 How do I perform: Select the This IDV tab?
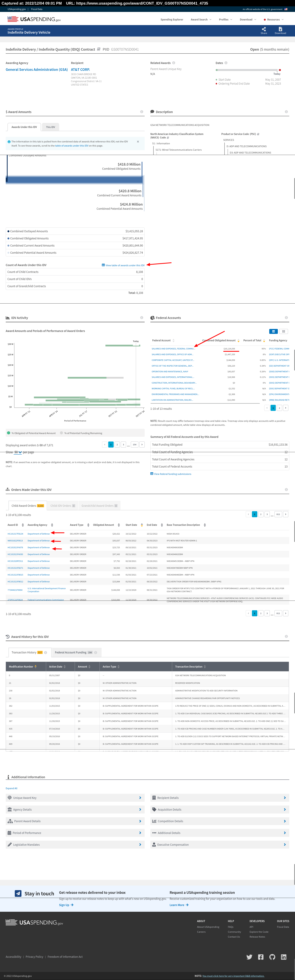51,127
